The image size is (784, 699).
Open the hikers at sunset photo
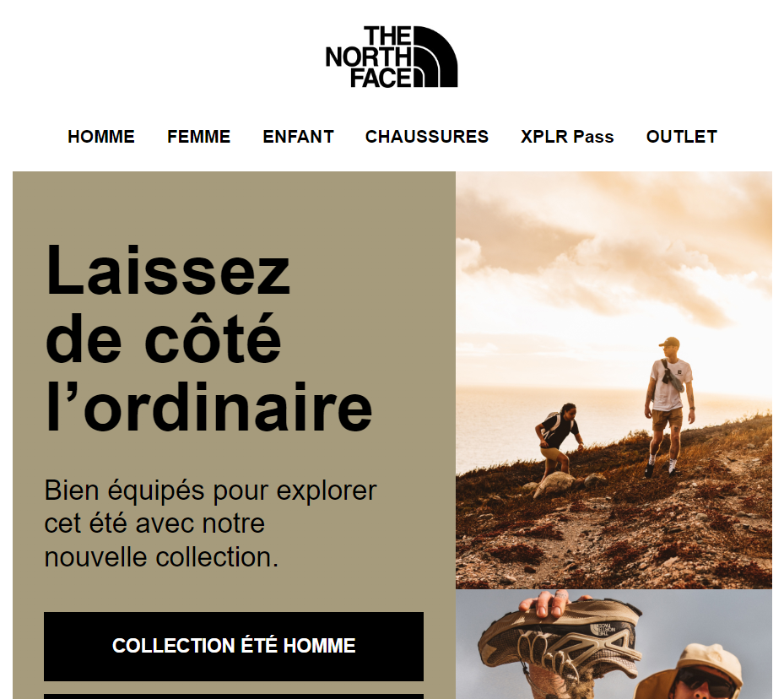[x=614, y=380]
